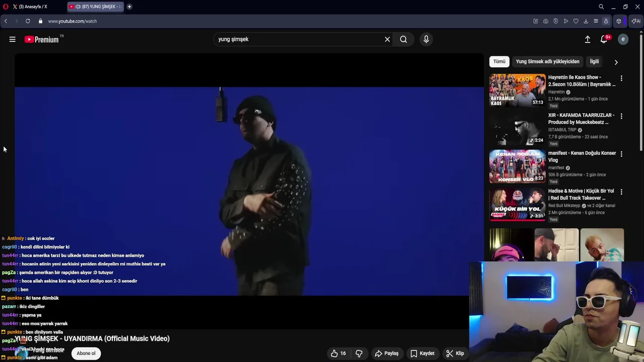Click the music video player area

(x=249, y=191)
